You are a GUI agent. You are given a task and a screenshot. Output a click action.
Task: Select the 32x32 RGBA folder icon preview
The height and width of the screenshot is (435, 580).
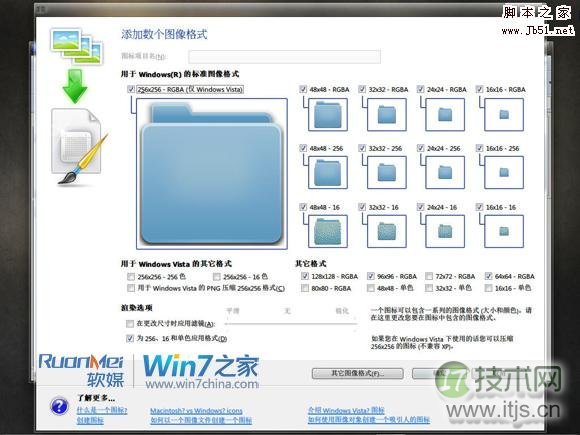(387, 114)
